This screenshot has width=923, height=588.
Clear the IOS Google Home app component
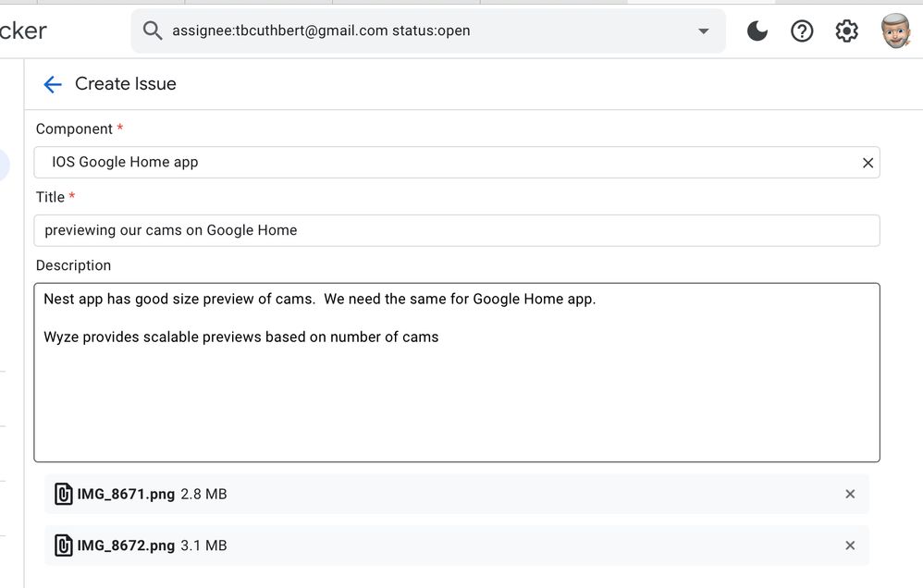coord(868,163)
